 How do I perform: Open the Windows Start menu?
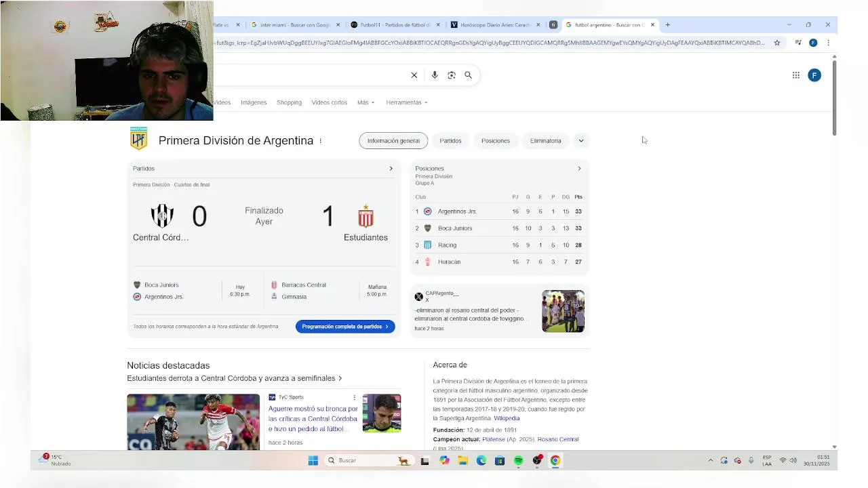tap(313, 461)
